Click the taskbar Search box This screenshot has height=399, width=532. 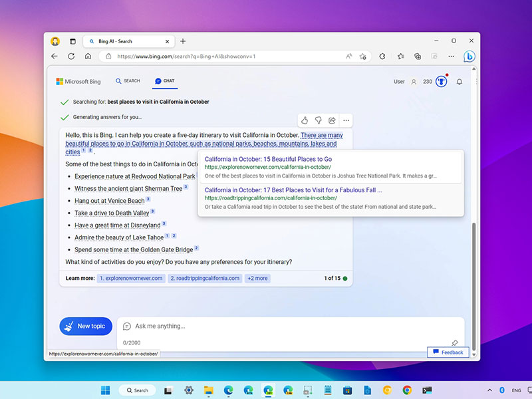click(x=138, y=390)
